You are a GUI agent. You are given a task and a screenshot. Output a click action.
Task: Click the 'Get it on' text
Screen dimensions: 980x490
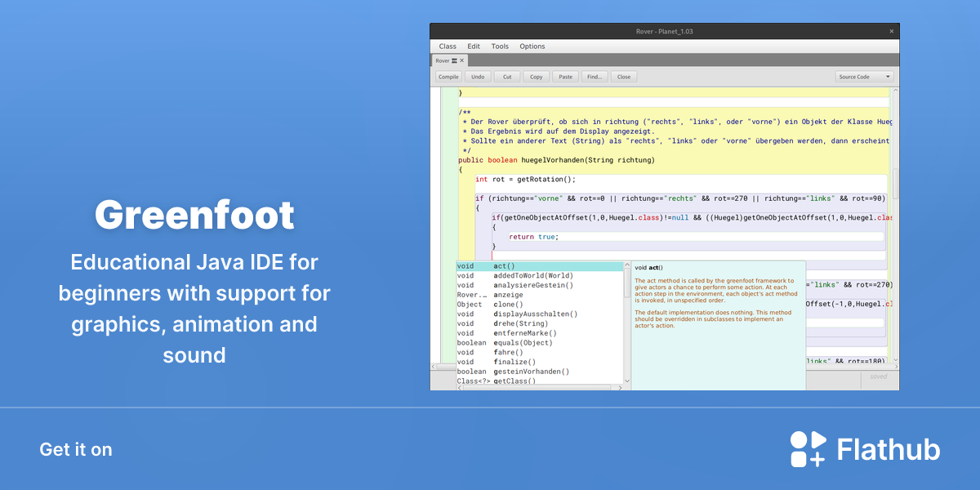tap(76, 449)
